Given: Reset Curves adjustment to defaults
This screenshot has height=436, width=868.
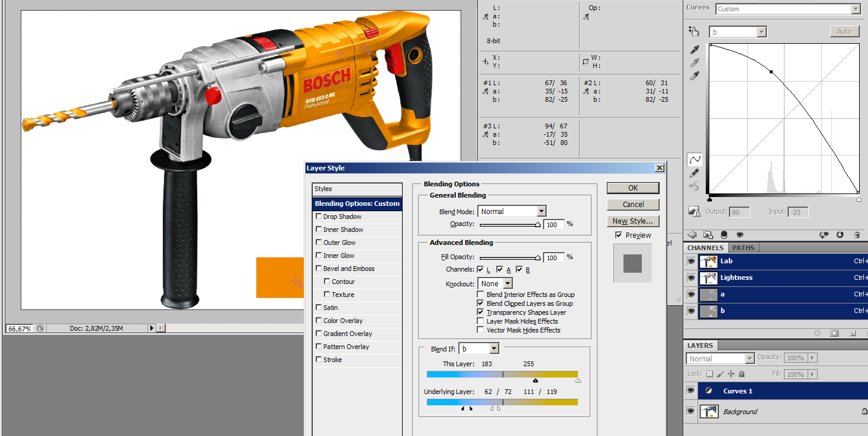Looking at the screenshot, I should 840,235.
